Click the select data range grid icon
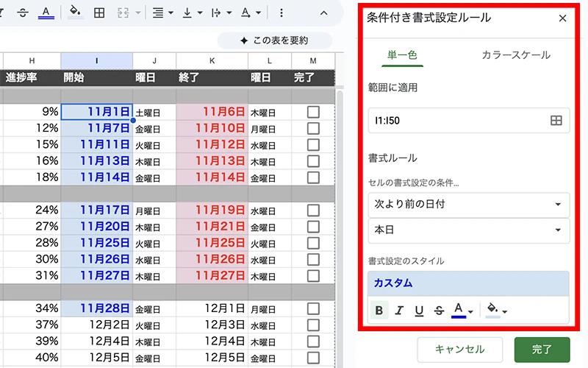This screenshot has height=368, width=588. [556, 120]
